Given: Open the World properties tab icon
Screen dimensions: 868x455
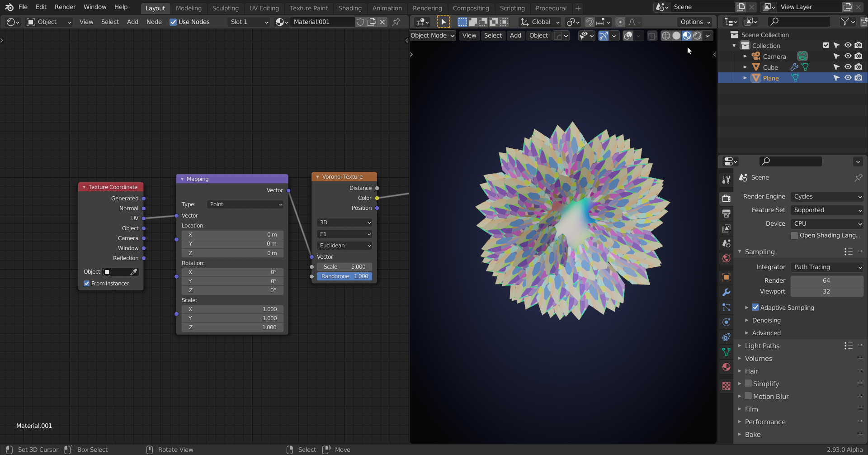Looking at the screenshot, I should (726, 258).
